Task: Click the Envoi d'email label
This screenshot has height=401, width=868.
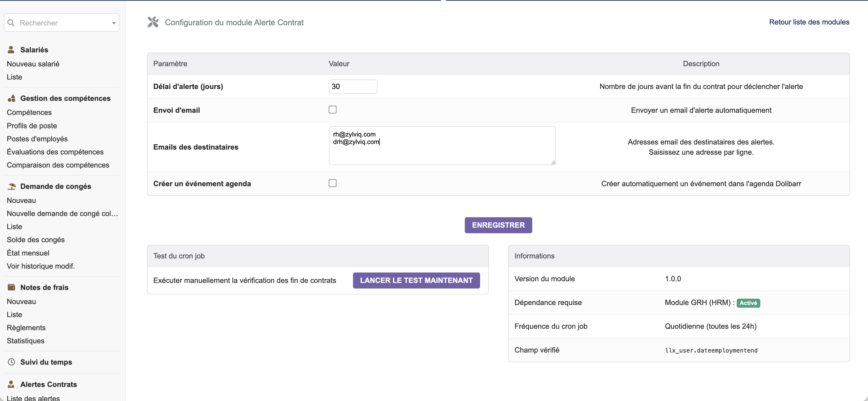Action: coord(177,110)
